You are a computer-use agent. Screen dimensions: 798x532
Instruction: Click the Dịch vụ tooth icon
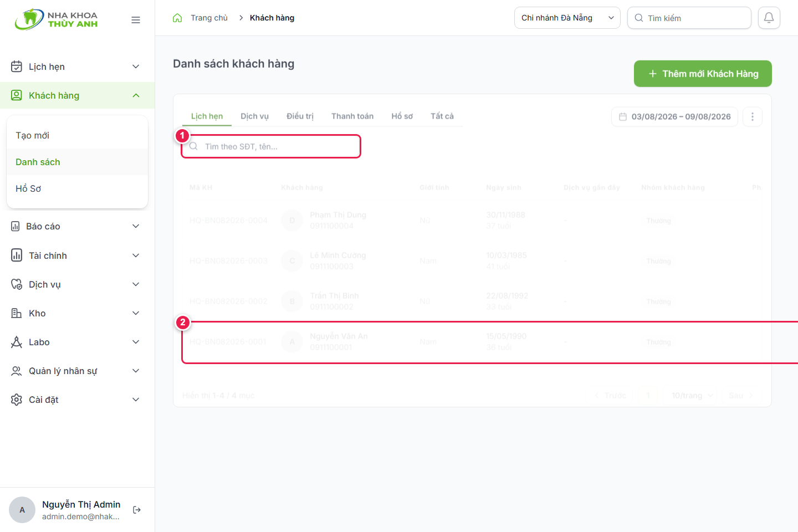pyautogui.click(x=17, y=284)
